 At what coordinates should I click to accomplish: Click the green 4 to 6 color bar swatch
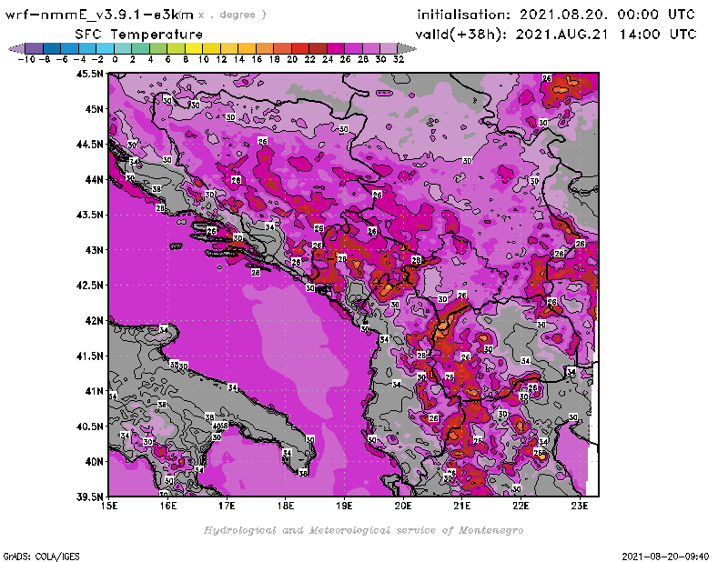click(x=158, y=49)
